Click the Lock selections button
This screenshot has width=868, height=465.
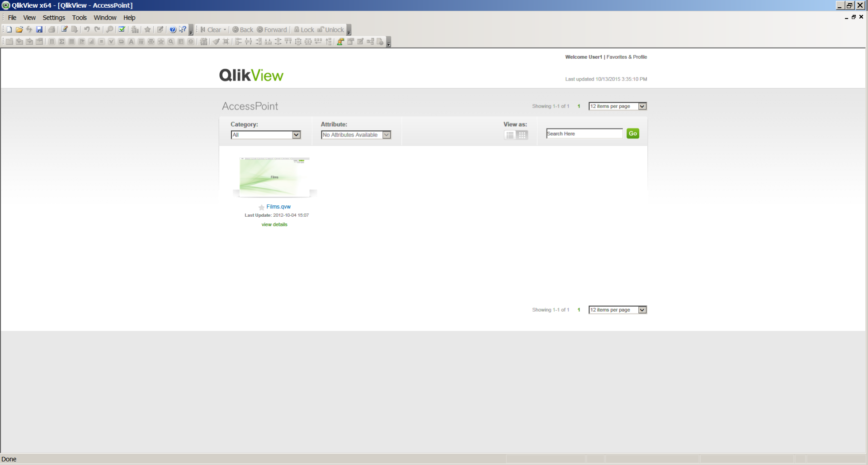304,30
